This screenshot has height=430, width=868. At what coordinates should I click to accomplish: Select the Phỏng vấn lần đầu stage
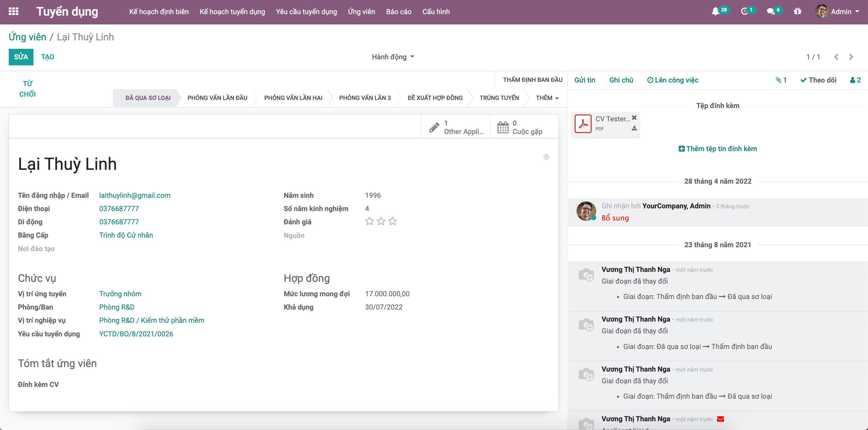[x=217, y=98]
